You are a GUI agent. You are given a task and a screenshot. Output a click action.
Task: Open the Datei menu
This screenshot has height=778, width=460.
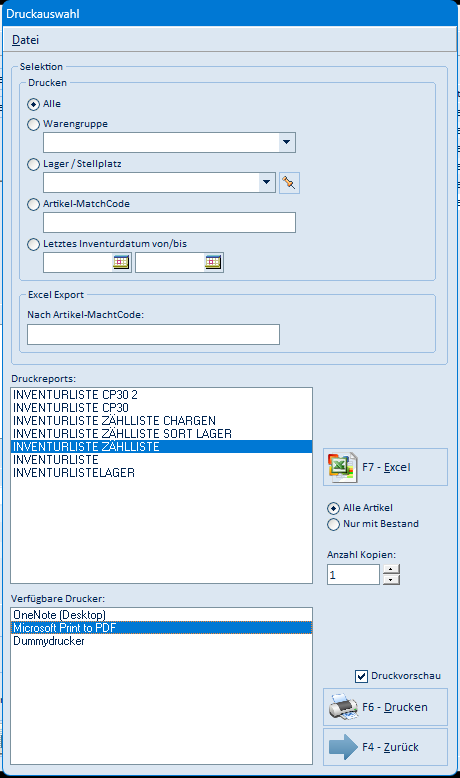(x=25, y=40)
